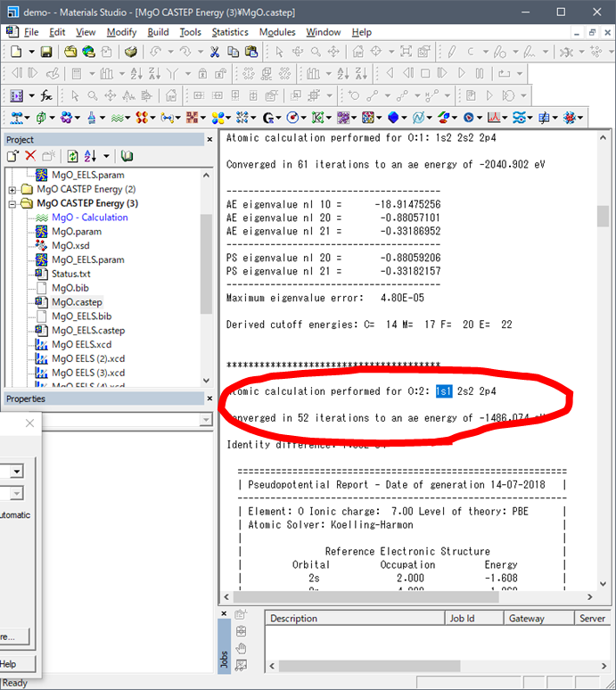Click the hand icon in Jobs panel
Screen dimensions: 616x690
click(x=241, y=648)
